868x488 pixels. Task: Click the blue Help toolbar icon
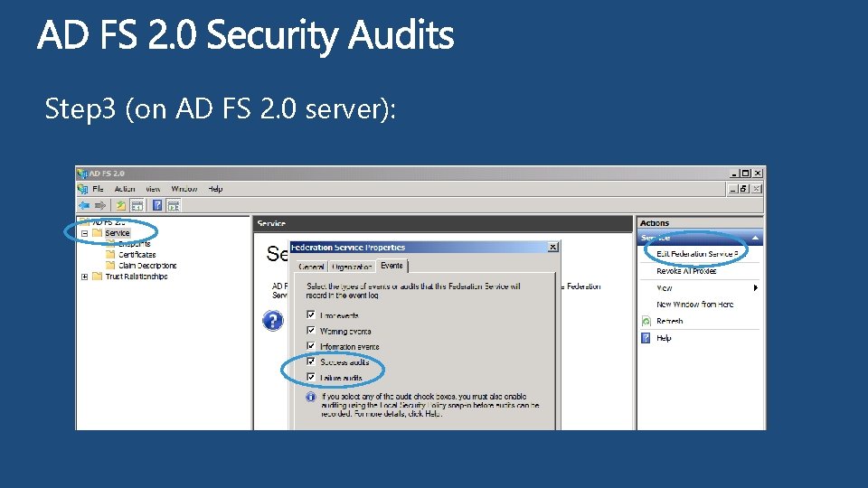(157, 206)
